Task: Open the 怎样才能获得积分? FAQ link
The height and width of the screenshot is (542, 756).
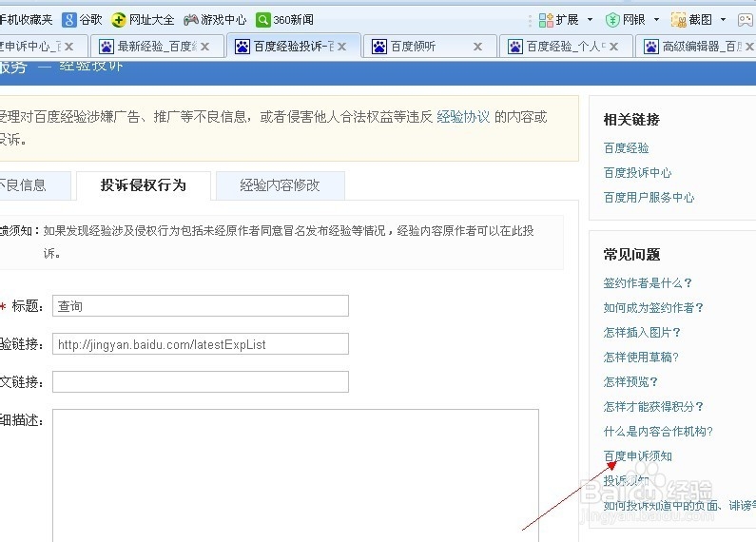Action: tap(653, 407)
